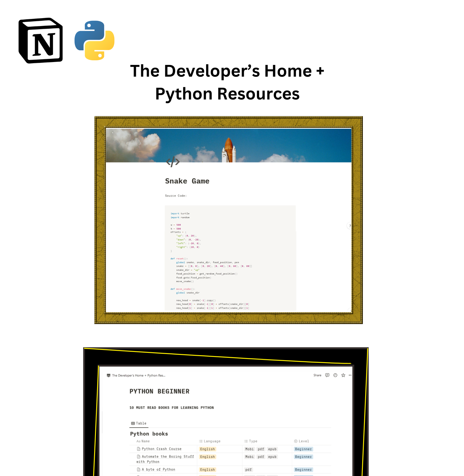Open the Type column header

251,441
